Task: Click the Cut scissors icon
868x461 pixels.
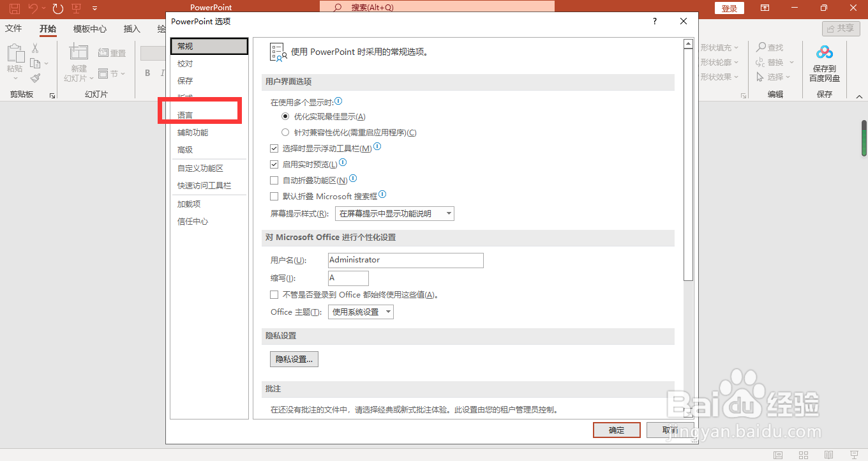Action: (35, 48)
